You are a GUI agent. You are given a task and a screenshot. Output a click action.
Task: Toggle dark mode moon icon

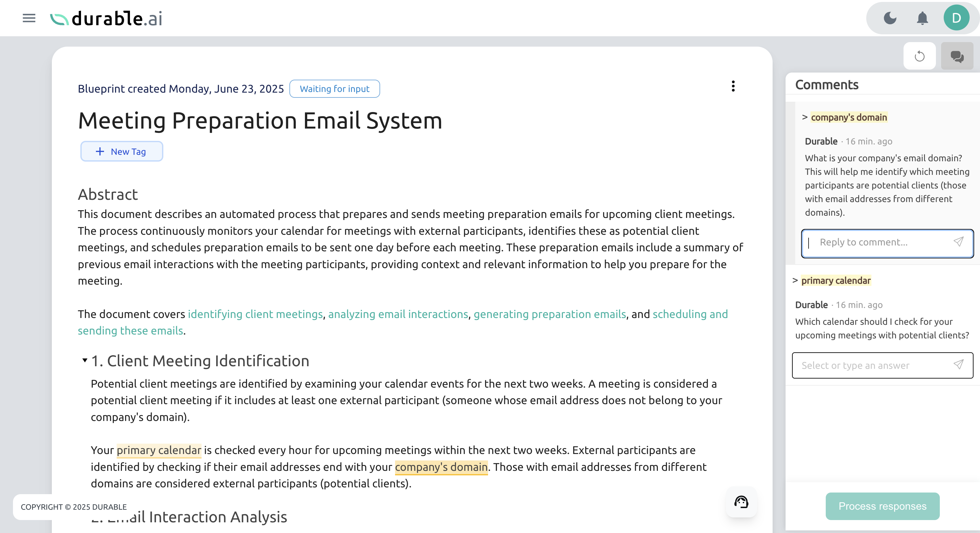coord(890,18)
